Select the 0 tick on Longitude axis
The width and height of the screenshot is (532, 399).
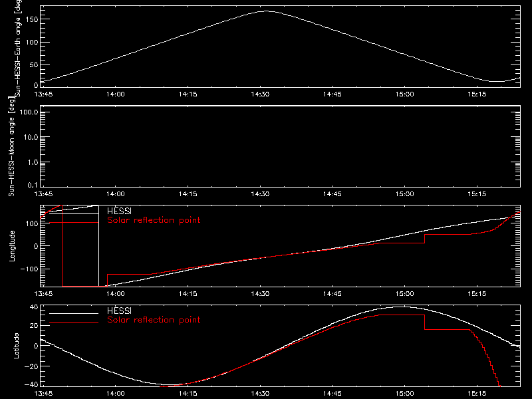click(36, 246)
